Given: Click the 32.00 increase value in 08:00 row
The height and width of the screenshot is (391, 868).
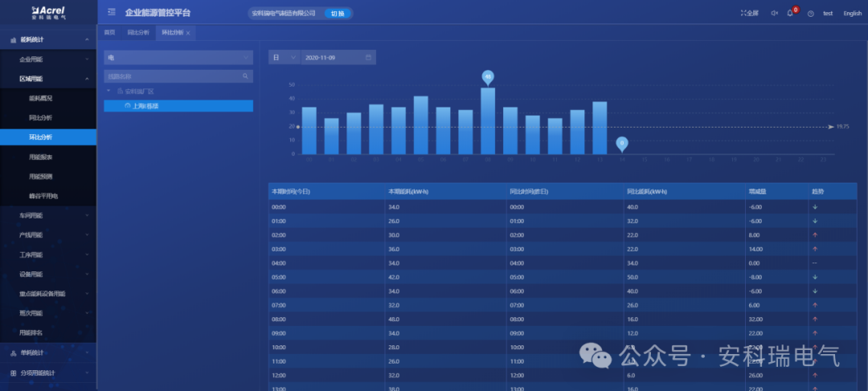Looking at the screenshot, I should [x=756, y=319].
